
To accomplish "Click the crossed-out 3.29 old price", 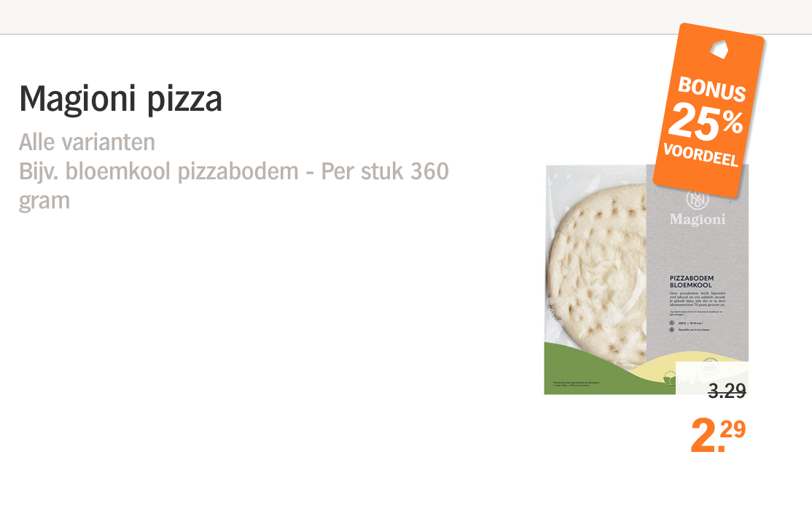I will click(727, 391).
